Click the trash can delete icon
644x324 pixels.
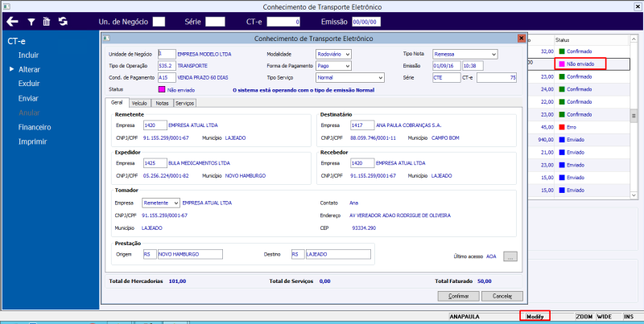click(x=46, y=22)
